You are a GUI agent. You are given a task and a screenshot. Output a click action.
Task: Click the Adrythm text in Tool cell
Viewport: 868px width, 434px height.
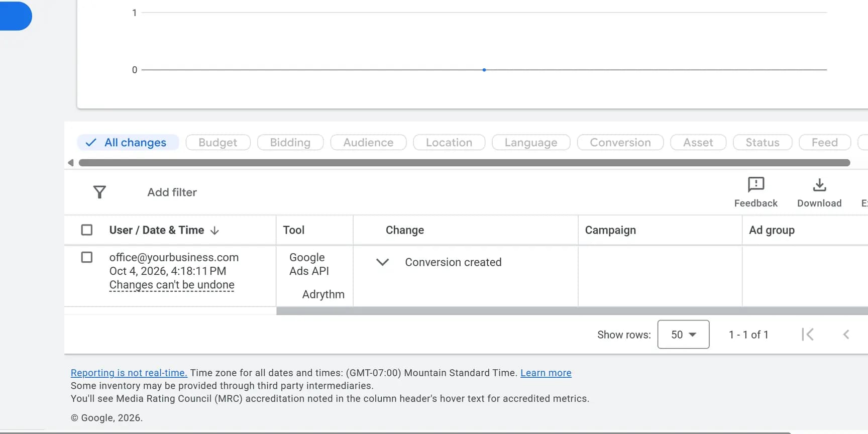click(x=323, y=294)
